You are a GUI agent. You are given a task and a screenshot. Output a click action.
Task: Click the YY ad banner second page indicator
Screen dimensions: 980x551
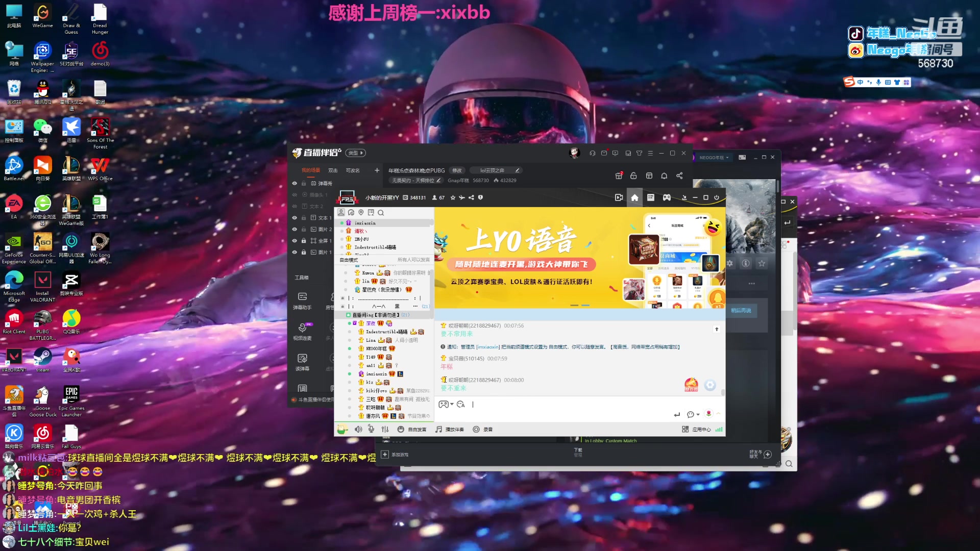[x=585, y=305]
